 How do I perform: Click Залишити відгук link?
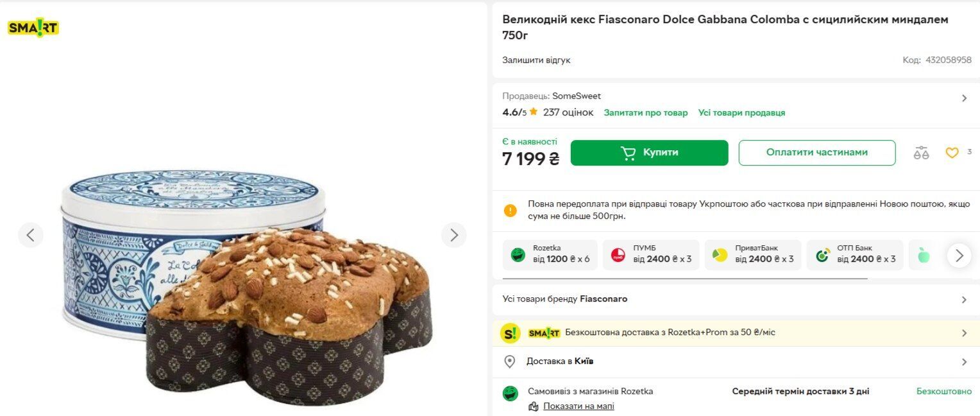[x=536, y=60]
